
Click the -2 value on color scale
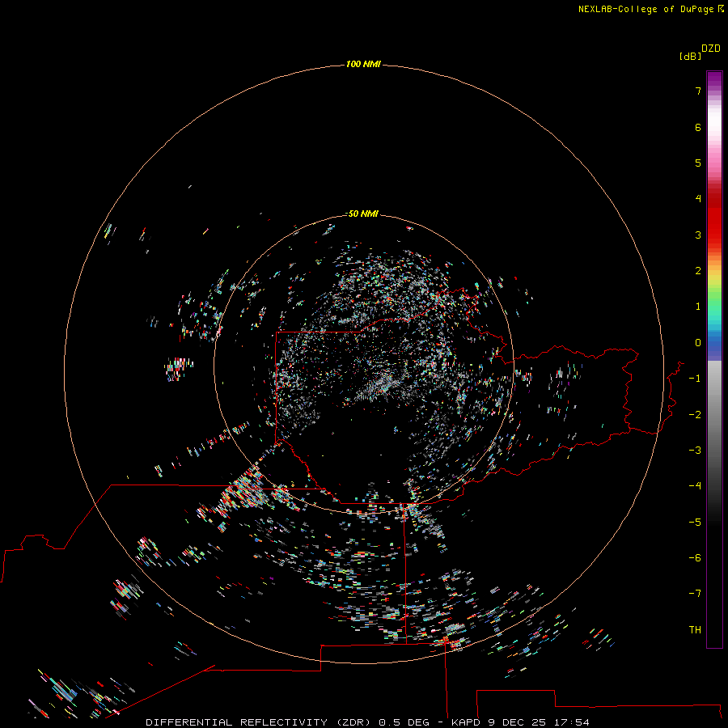[695, 415]
